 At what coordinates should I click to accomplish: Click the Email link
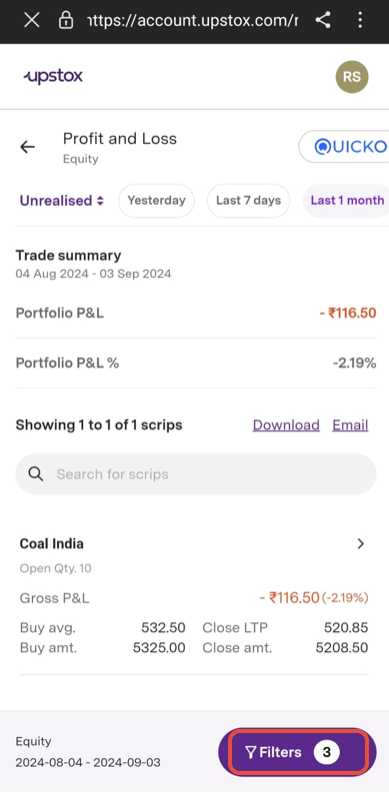point(350,425)
